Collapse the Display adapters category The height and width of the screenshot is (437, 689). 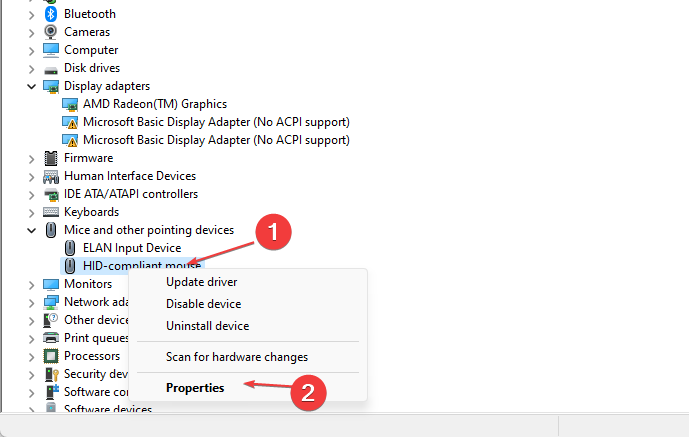coord(32,86)
